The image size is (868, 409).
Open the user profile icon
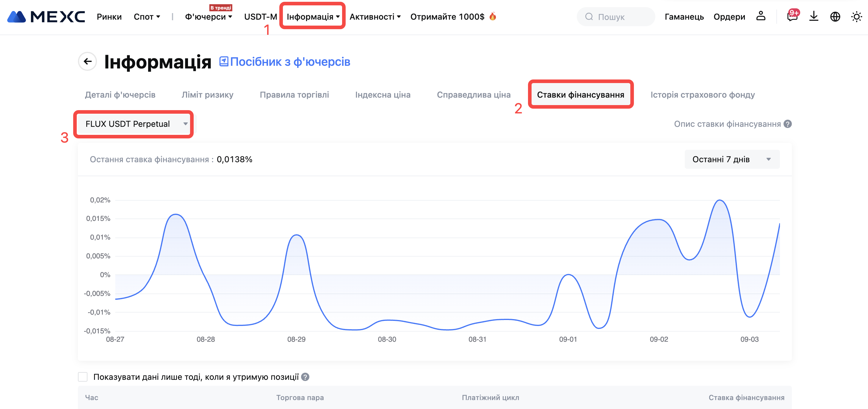tap(761, 16)
